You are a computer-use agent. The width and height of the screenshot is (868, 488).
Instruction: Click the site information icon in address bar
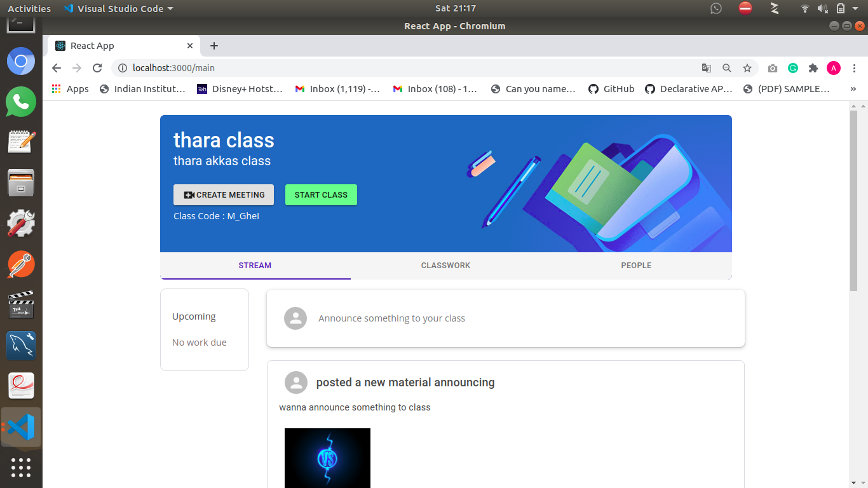pyautogui.click(x=123, y=68)
